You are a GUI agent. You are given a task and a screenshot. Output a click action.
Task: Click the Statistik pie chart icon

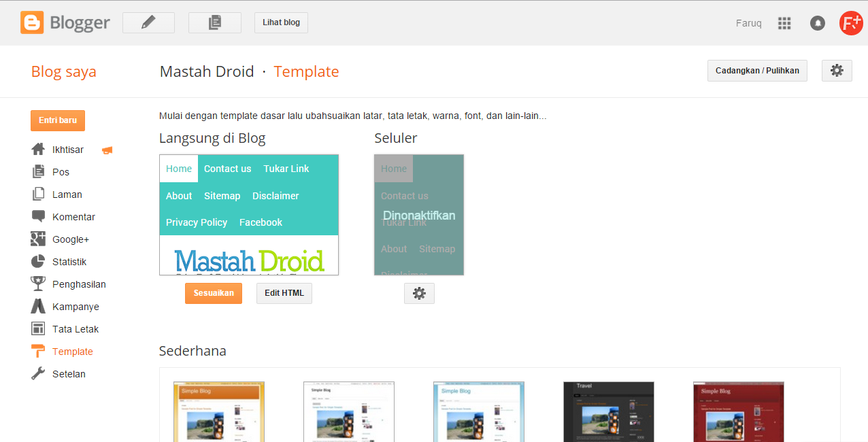38,262
